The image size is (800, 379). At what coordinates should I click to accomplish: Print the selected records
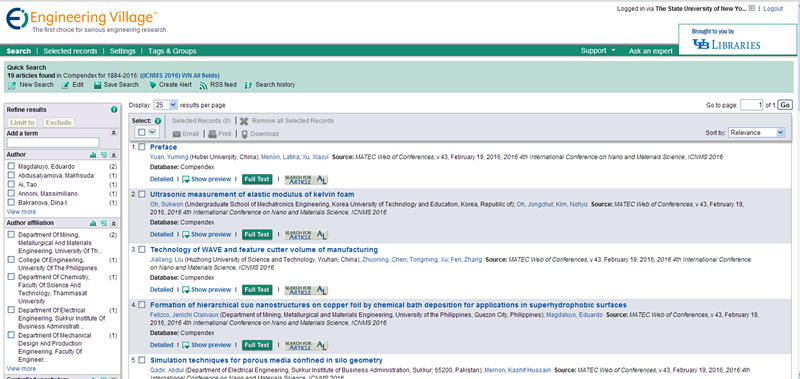(219, 134)
